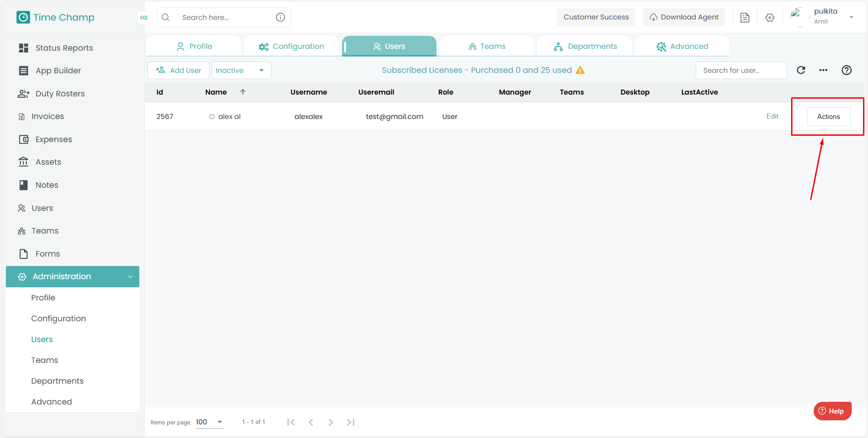
Task: Open the Inactive status filter dropdown
Action: (x=241, y=70)
